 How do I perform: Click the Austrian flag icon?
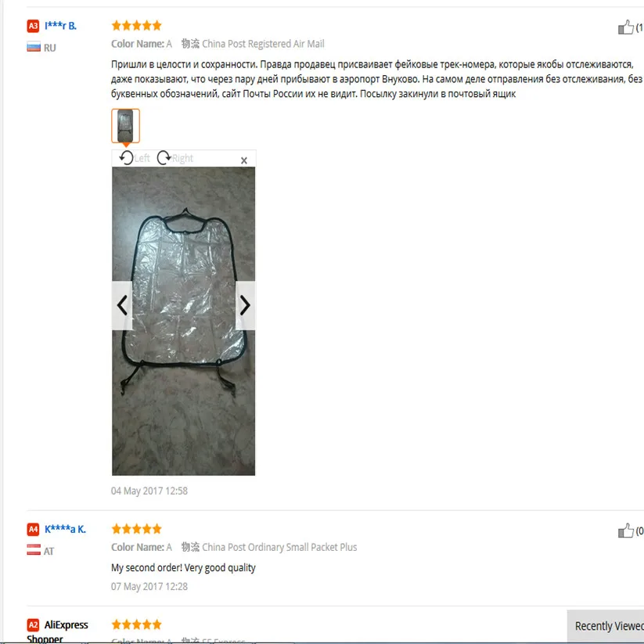pos(34,550)
